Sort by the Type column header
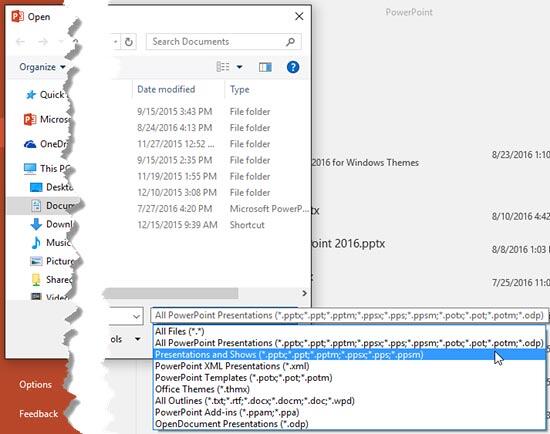This screenshot has height=434, width=550. click(x=240, y=89)
